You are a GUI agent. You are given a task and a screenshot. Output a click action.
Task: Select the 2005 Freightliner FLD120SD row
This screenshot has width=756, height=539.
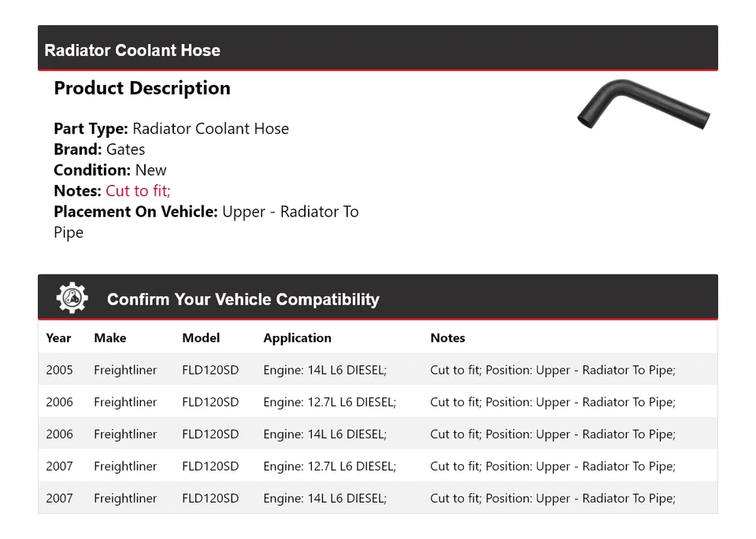point(378,369)
